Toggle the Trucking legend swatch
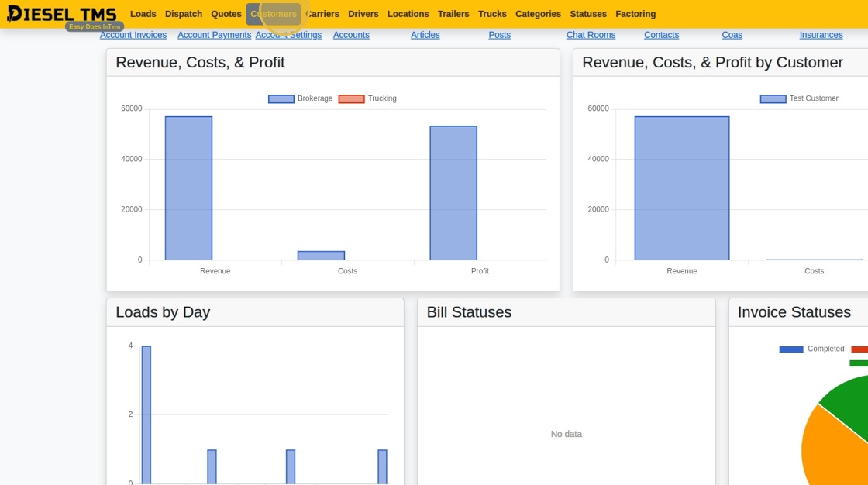Viewport: 868px width, 485px height. click(352, 98)
